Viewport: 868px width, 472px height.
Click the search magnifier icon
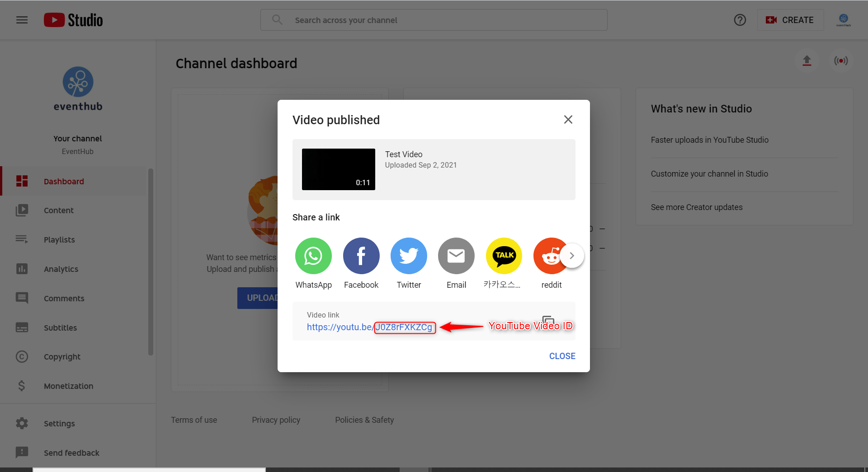point(277,20)
